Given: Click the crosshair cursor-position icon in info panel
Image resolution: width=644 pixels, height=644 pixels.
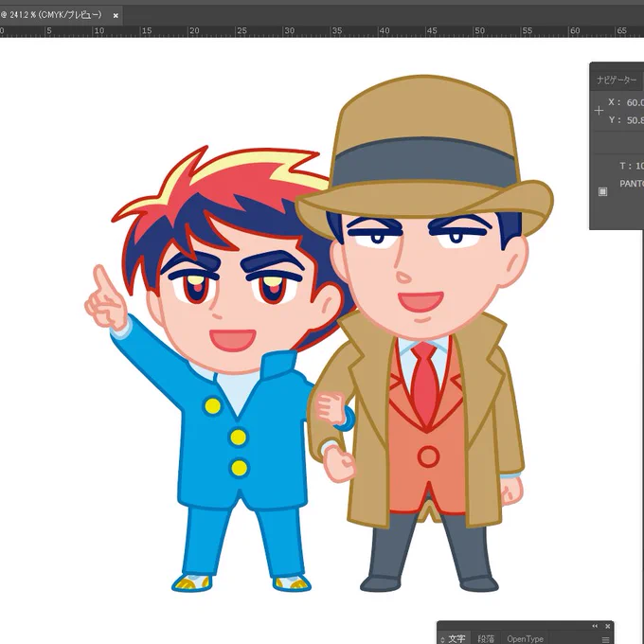Looking at the screenshot, I should tap(599, 111).
